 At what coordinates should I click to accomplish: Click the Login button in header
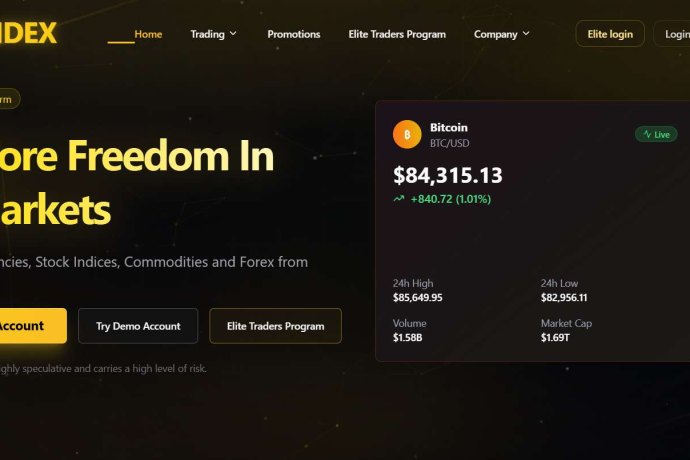672,33
